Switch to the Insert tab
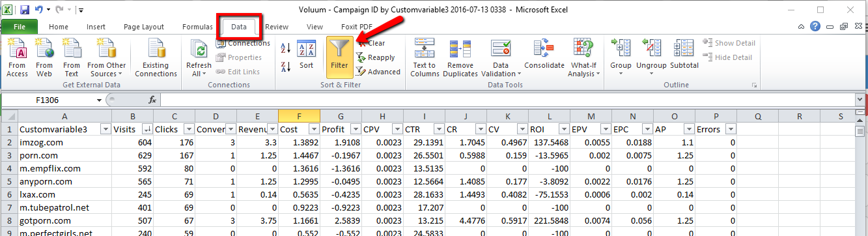Viewport: 868px width, 236px height. click(x=96, y=27)
